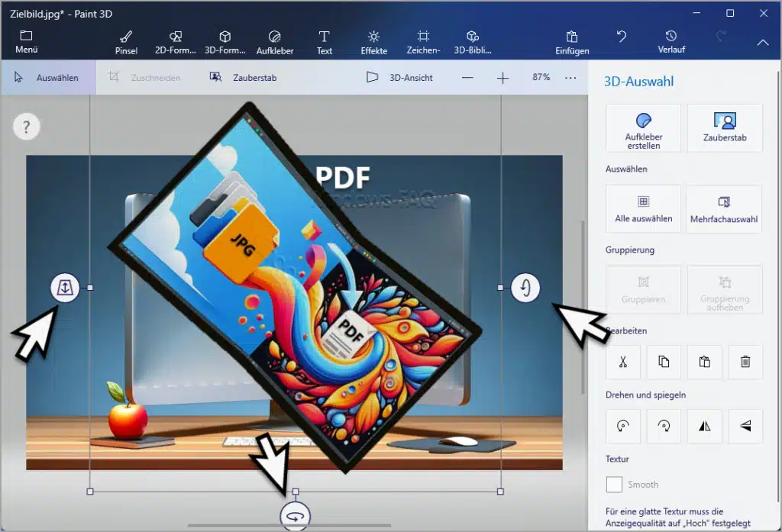782x532 pixels.
Task: Rotate the object right (clockwise icon)
Action: pyautogui.click(x=664, y=427)
